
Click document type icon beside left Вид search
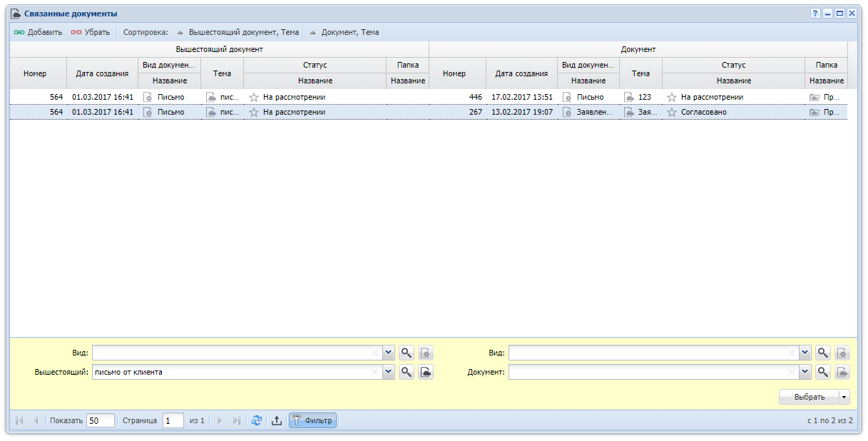point(426,352)
